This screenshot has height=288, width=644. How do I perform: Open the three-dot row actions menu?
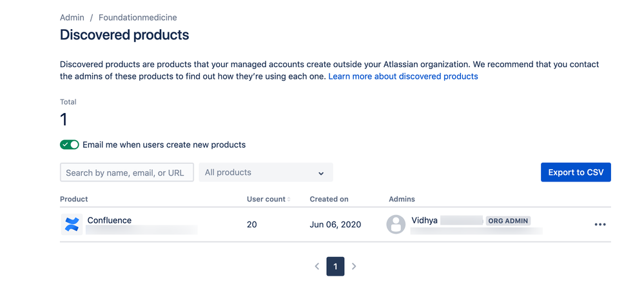[x=600, y=225]
